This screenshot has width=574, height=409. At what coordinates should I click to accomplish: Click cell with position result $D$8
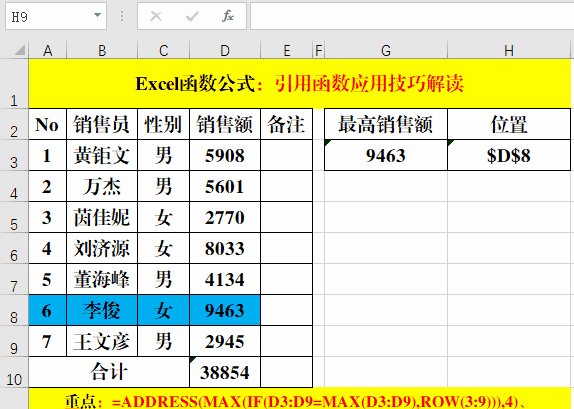pyautogui.click(x=509, y=155)
